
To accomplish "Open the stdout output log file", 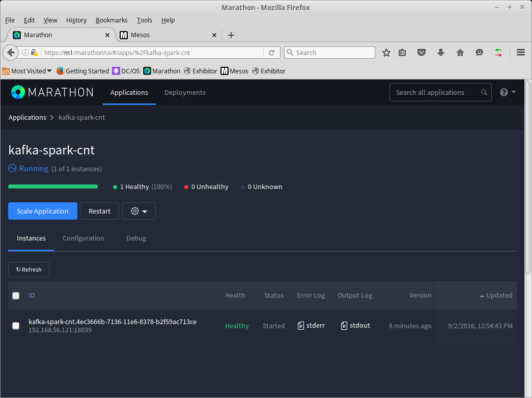I will pyautogui.click(x=355, y=326).
